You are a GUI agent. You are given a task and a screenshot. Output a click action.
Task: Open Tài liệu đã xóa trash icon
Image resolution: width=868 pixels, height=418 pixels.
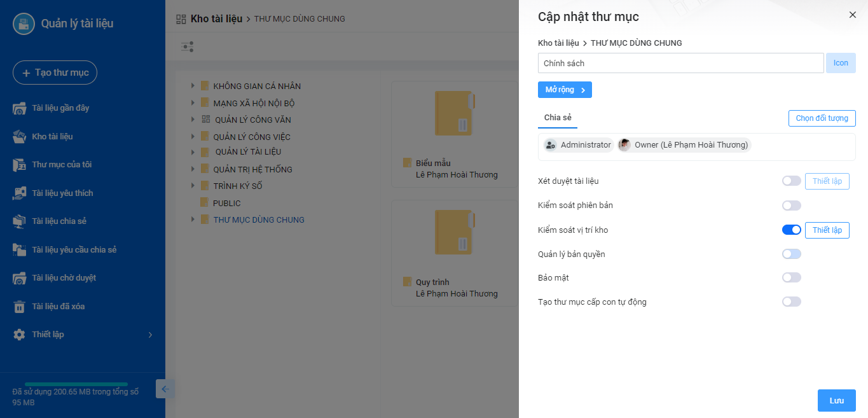pyautogui.click(x=20, y=307)
